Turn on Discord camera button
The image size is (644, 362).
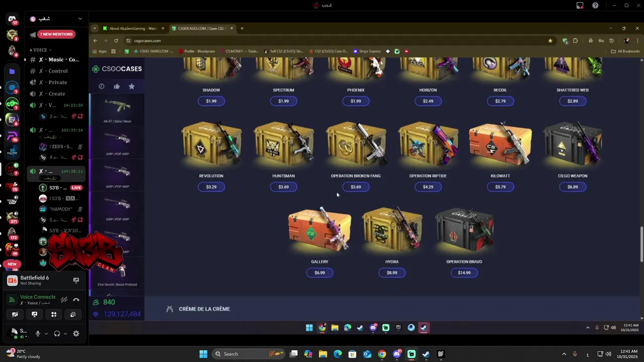click(x=15, y=314)
